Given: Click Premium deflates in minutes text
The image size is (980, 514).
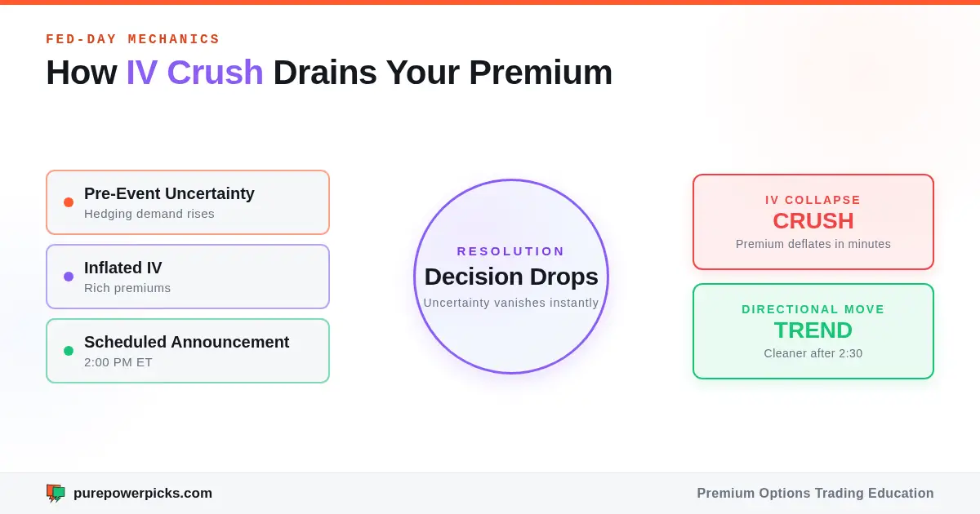Looking at the screenshot, I should coord(813,244).
